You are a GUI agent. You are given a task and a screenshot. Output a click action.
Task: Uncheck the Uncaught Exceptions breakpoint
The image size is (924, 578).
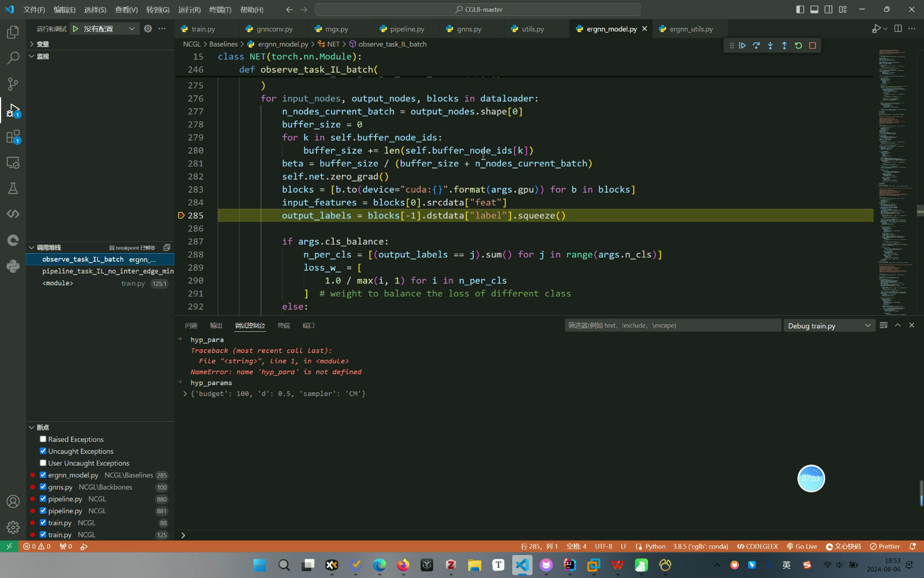click(43, 451)
